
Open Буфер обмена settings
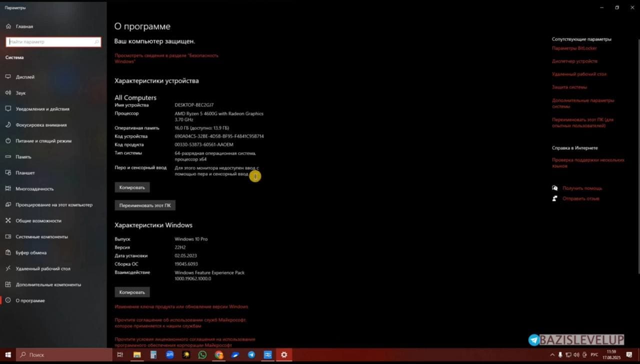tap(26, 253)
